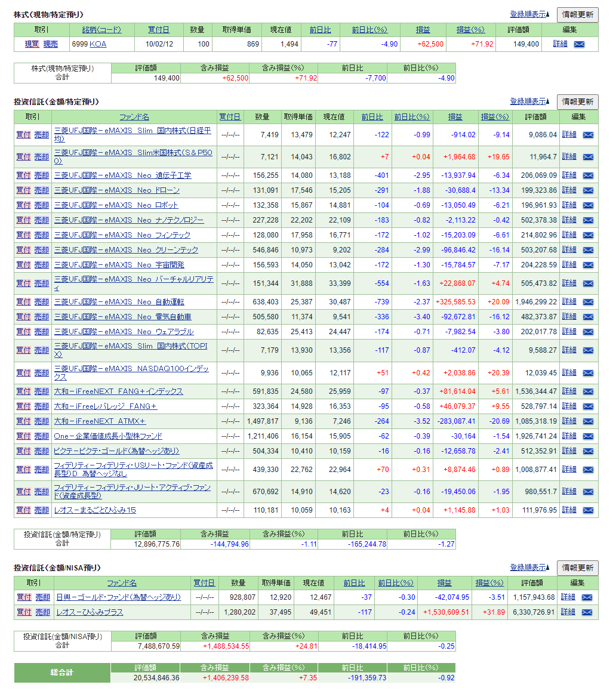Viewport: 616px width, 697px height.
Task: Sort NISA funds by 前日比 header
Action: coord(354,583)
